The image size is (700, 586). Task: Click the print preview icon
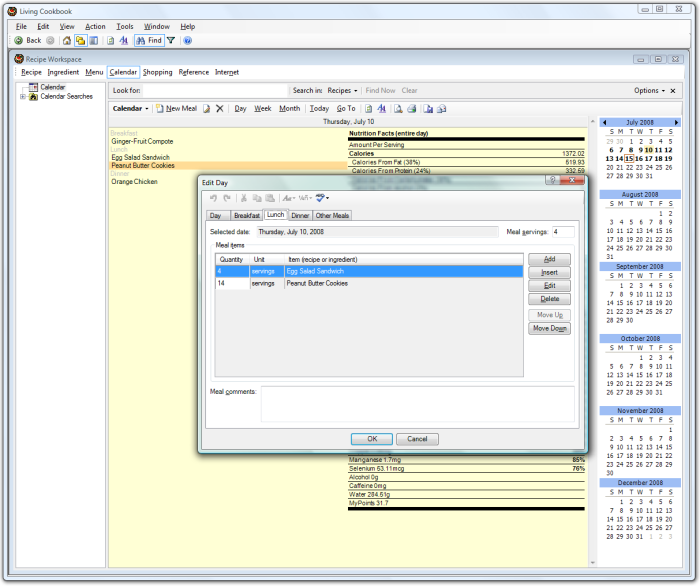click(x=398, y=108)
